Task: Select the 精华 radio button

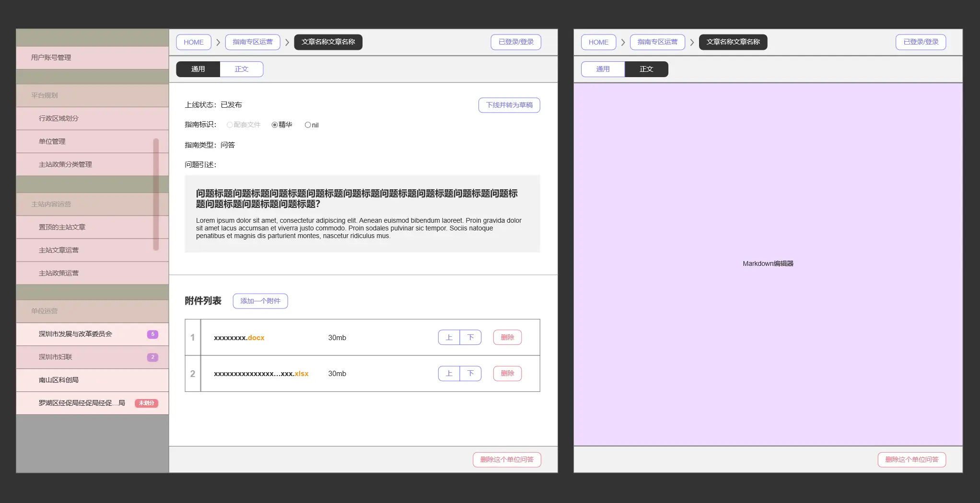Action: tap(275, 125)
